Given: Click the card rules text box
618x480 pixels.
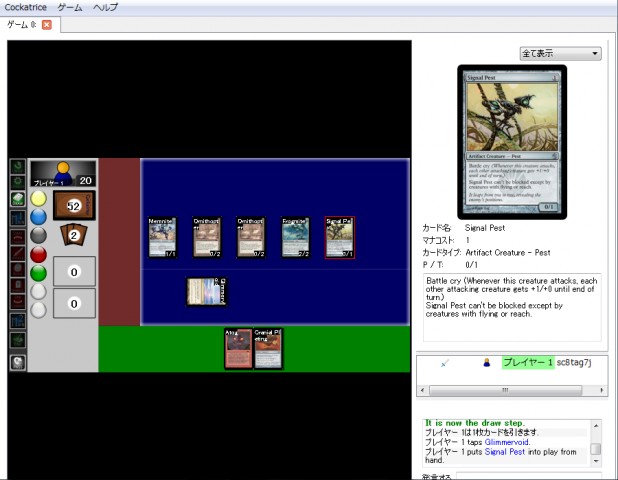Looking at the screenshot, I should click(512, 307).
